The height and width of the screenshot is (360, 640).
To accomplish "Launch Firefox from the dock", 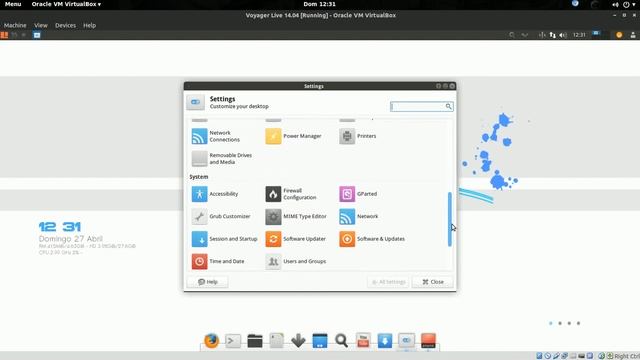I will (x=211, y=340).
